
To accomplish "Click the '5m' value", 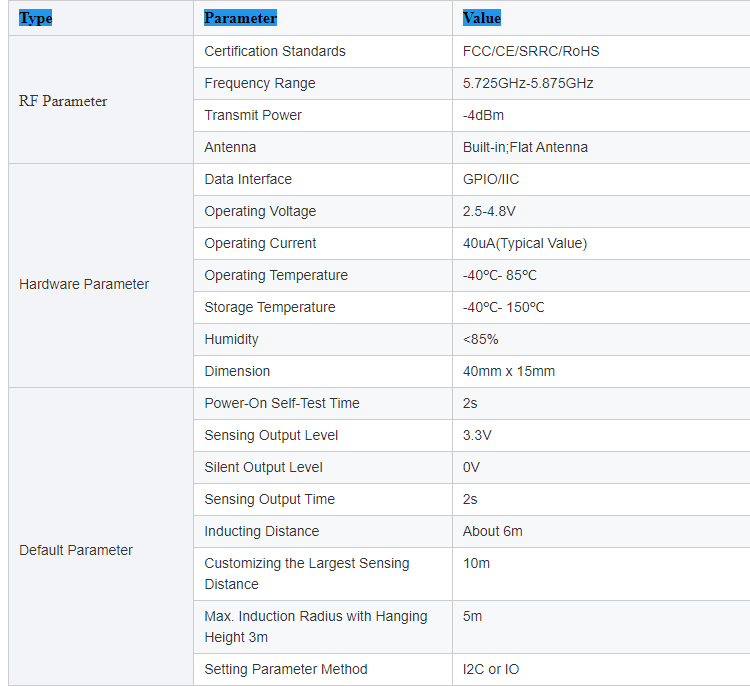I will click(472, 616).
